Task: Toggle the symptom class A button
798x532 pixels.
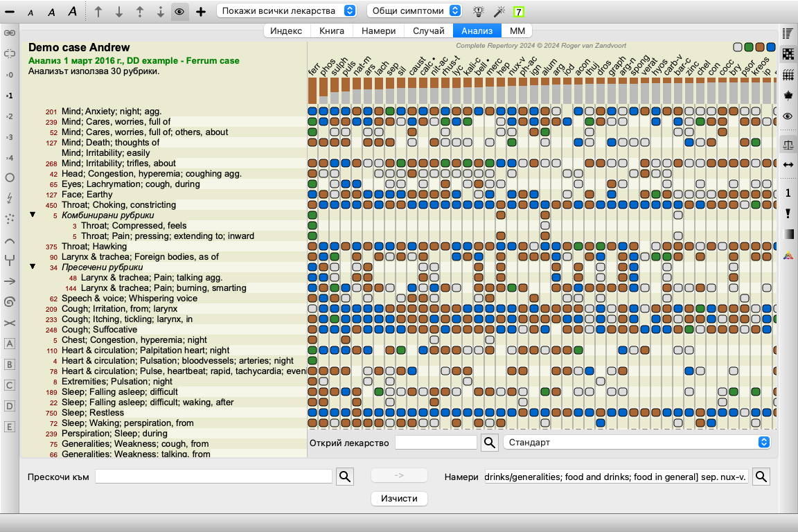Action: coord(10,344)
